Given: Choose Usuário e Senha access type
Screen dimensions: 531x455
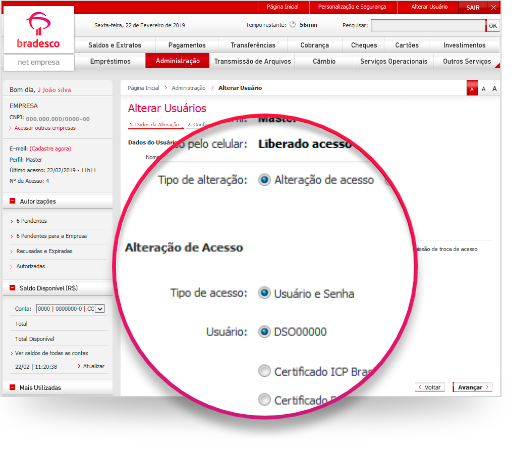Looking at the screenshot, I should [x=264, y=293].
